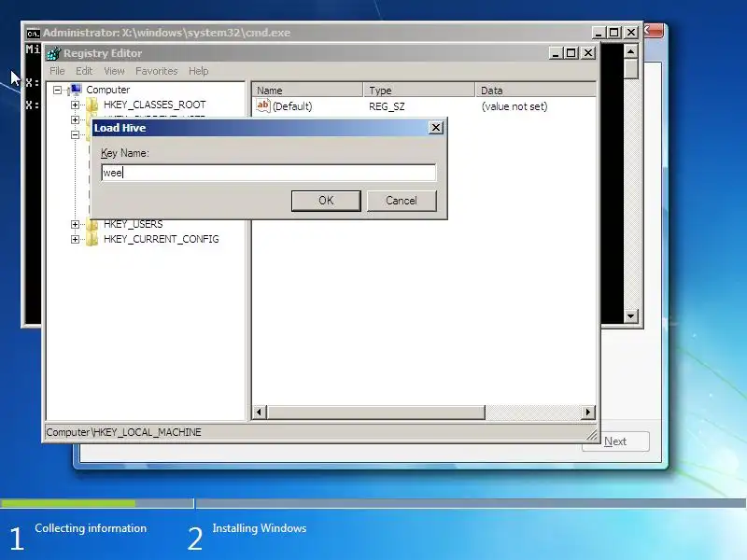Maximize the Registry Editor window
747x560 pixels.
click(x=571, y=53)
